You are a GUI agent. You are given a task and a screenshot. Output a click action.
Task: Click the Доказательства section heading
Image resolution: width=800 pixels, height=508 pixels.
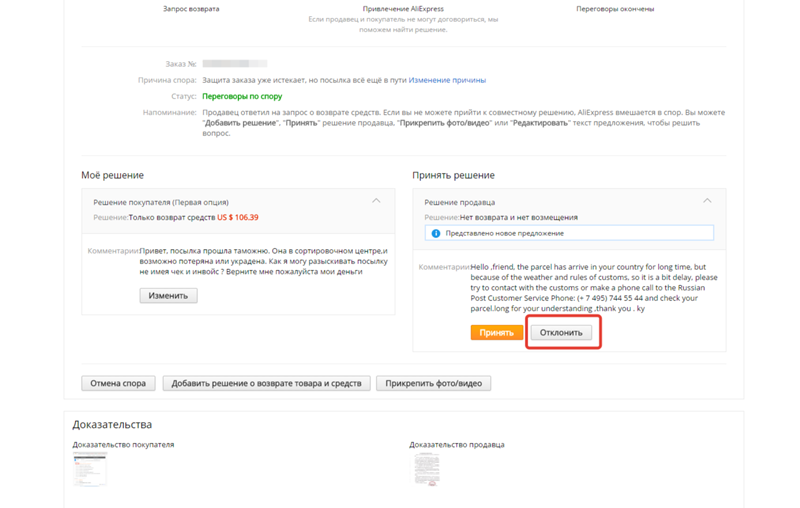[x=112, y=424]
